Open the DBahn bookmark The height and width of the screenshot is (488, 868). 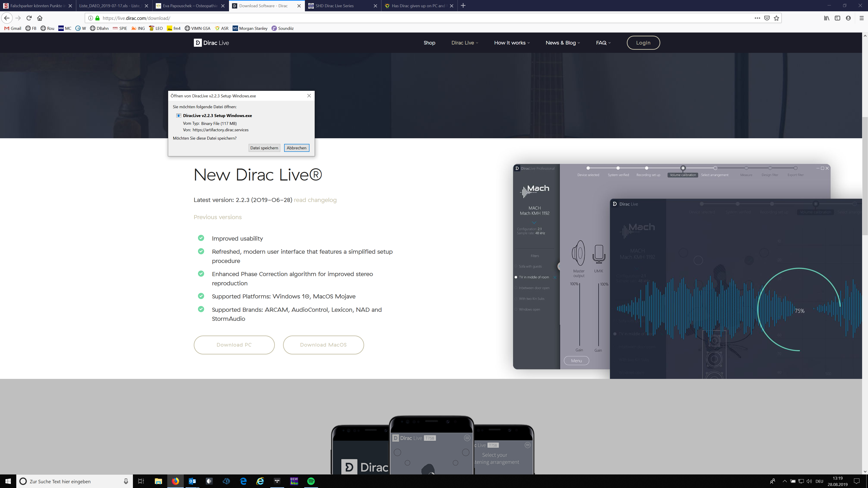tap(99, 28)
